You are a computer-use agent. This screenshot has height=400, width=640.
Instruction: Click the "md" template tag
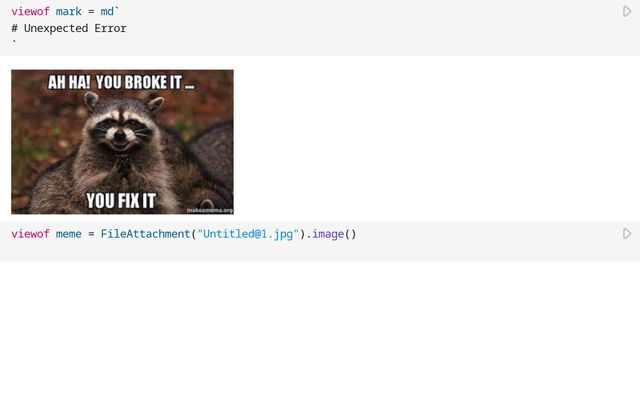tap(107, 11)
